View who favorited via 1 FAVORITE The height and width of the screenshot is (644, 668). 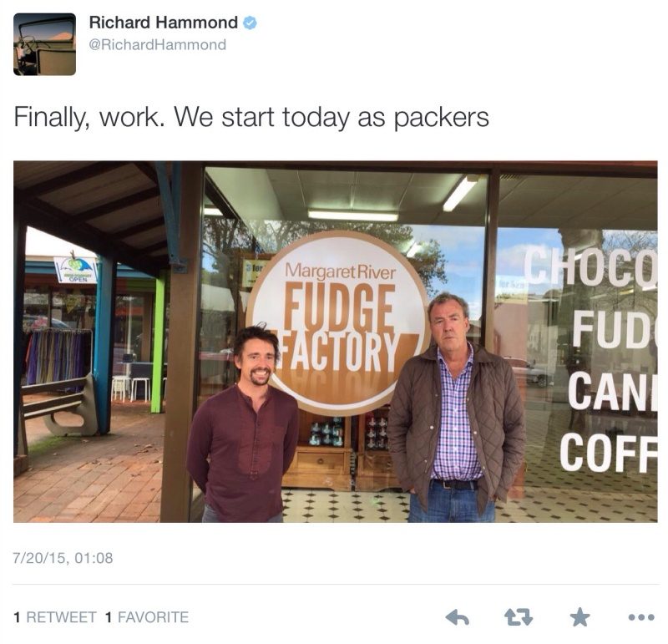pos(147,617)
